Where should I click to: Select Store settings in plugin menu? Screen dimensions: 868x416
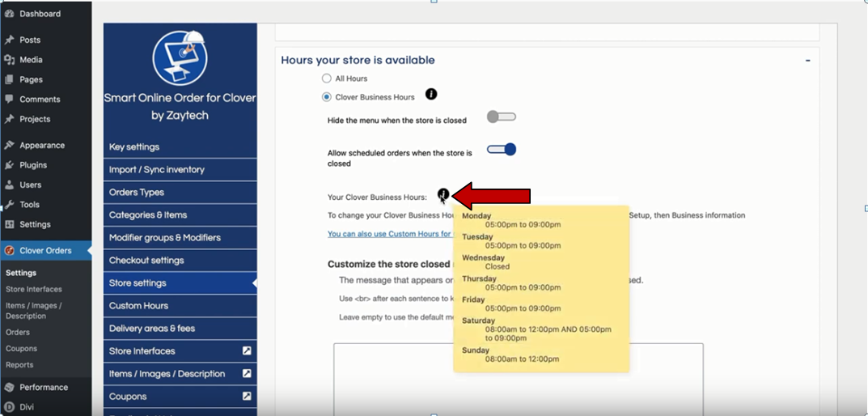pyautogui.click(x=180, y=283)
